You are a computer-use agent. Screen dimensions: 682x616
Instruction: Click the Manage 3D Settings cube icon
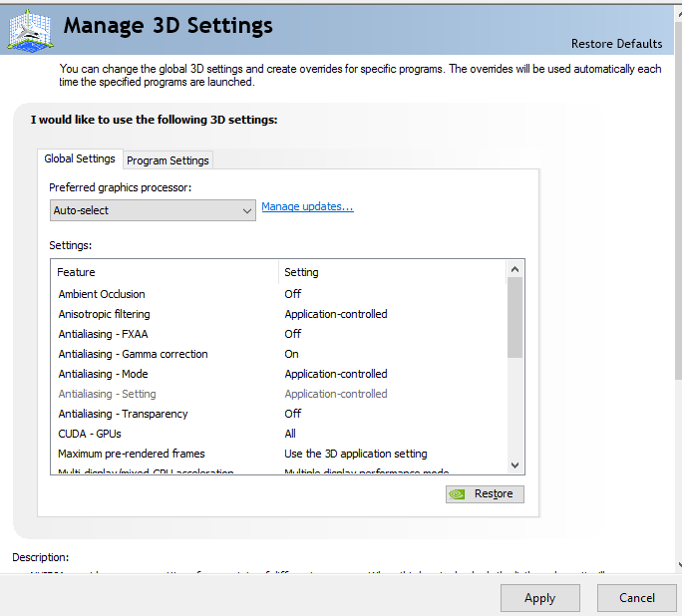point(30,31)
